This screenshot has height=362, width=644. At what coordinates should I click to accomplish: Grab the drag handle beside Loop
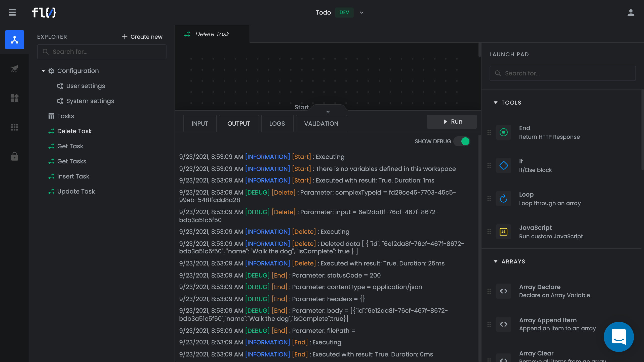pyautogui.click(x=489, y=199)
